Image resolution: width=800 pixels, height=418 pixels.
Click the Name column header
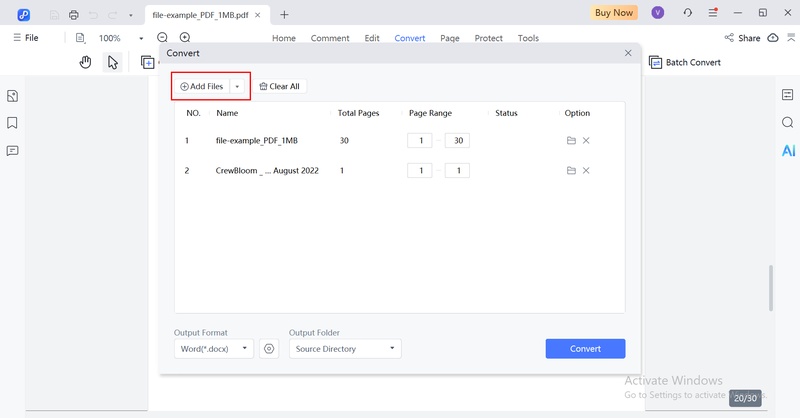pyautogui.click(x=227, y=113)
